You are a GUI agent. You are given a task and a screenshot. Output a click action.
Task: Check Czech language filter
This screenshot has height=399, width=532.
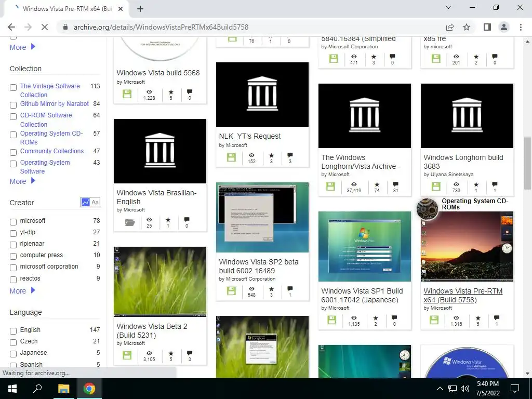coord(13,343)
